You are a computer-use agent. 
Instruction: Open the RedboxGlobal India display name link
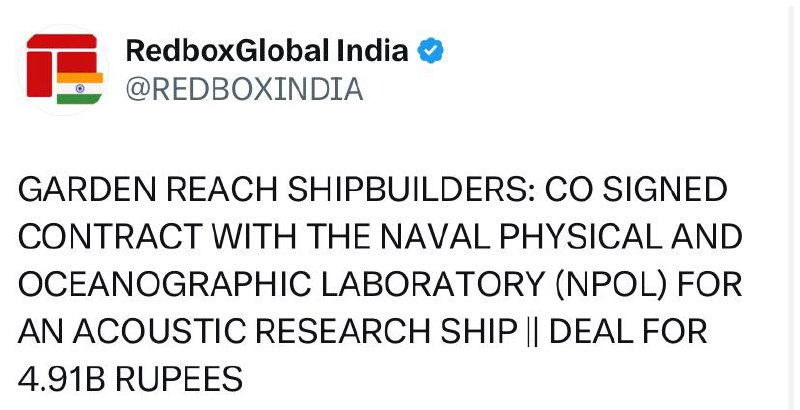[x=267, y=51]
